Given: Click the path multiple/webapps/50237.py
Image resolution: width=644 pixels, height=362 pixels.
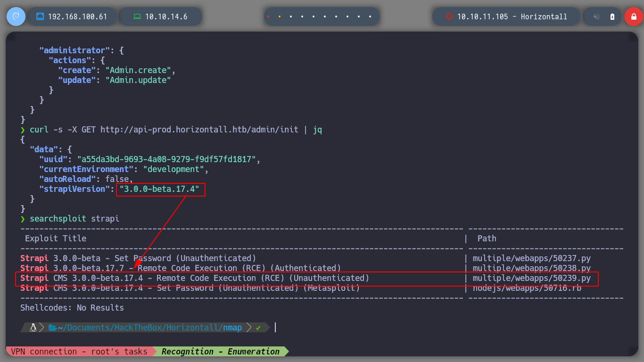Looking at the screenshot, I should [532, 258].
